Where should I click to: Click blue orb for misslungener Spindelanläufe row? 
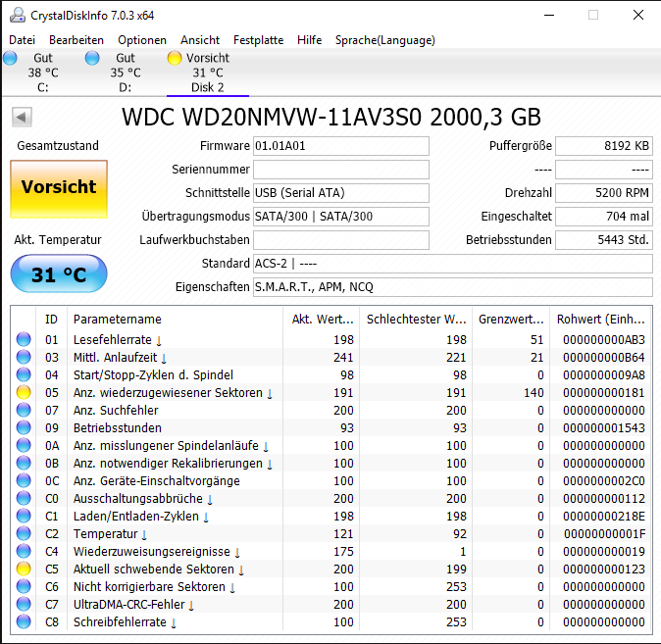point(24,445)
